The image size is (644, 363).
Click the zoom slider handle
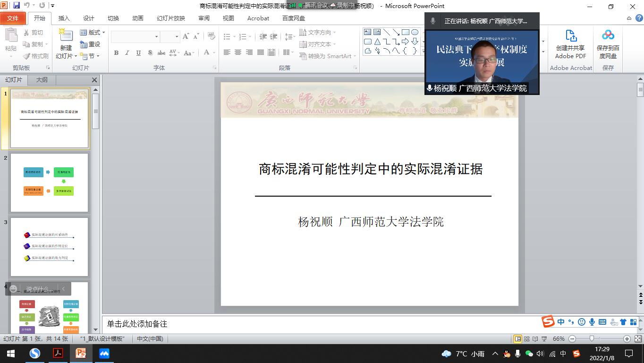592,339
